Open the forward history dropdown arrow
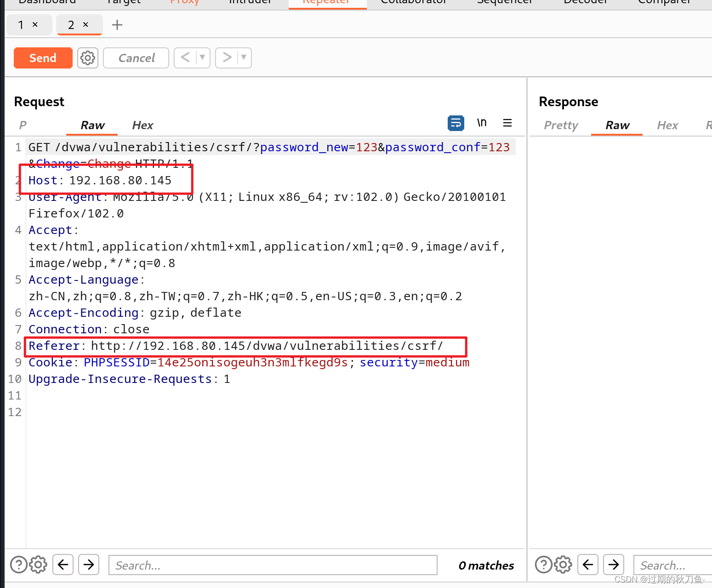 click(244, 58)
